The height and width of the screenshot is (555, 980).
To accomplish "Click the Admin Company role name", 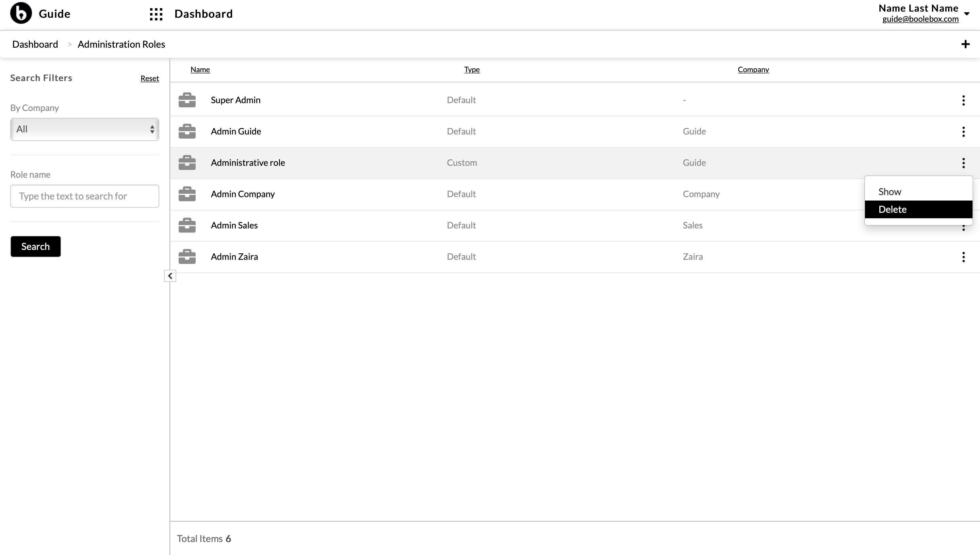I will click(243, 194).
